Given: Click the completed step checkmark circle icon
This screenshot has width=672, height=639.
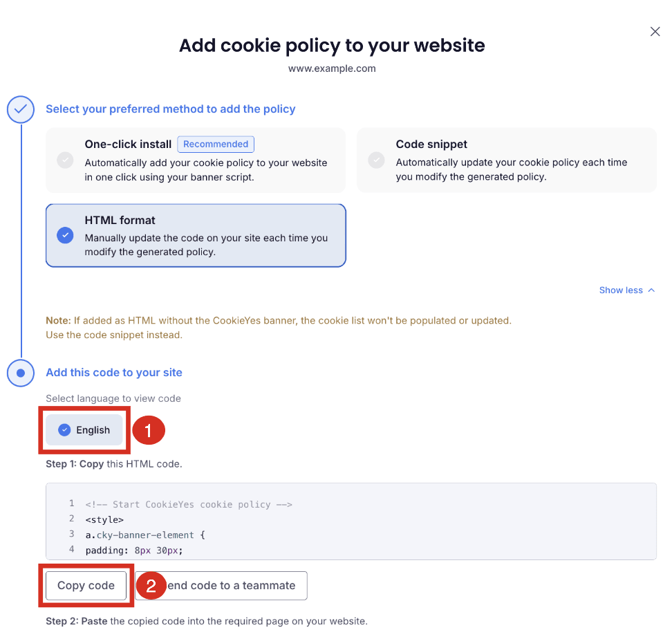Looking at the screenshot, I should [21, 110].
